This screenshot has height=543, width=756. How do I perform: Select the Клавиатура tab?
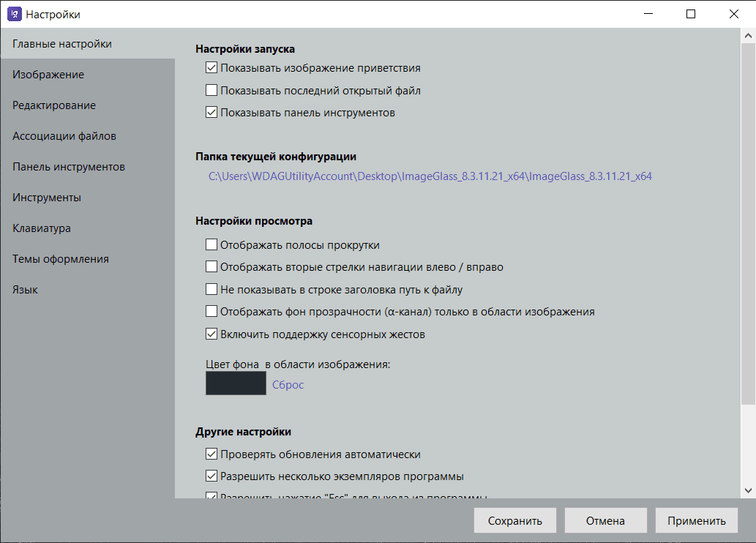42,228
